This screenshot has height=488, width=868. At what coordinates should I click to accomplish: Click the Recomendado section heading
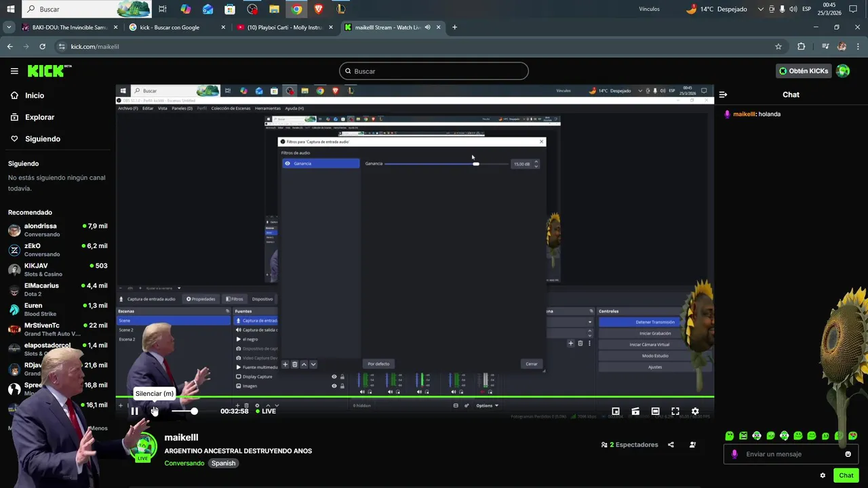pyautogui.click(x=30, y=212)
